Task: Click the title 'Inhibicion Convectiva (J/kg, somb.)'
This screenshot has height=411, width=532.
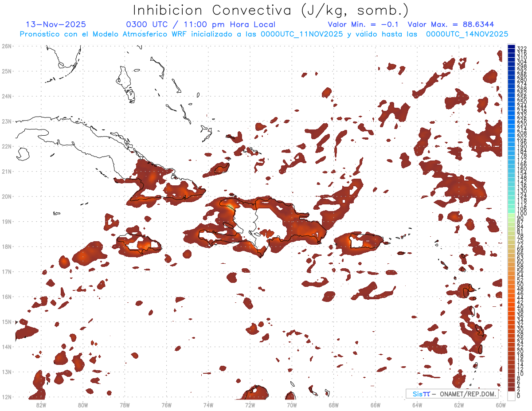Action: 271,10
